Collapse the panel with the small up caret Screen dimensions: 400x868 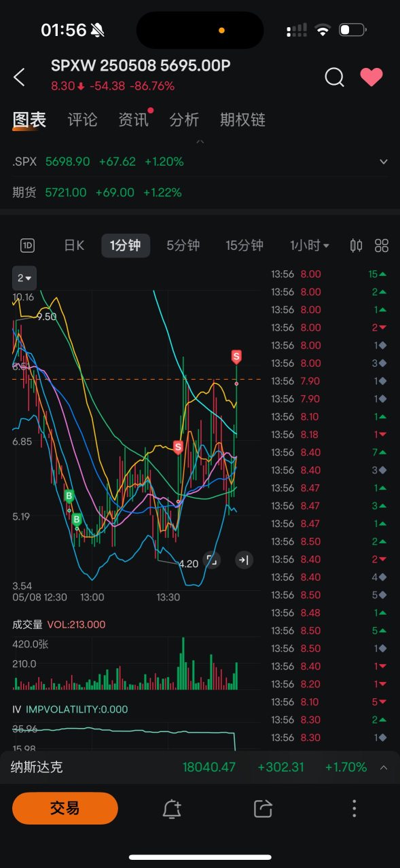[x=200, y=142]
